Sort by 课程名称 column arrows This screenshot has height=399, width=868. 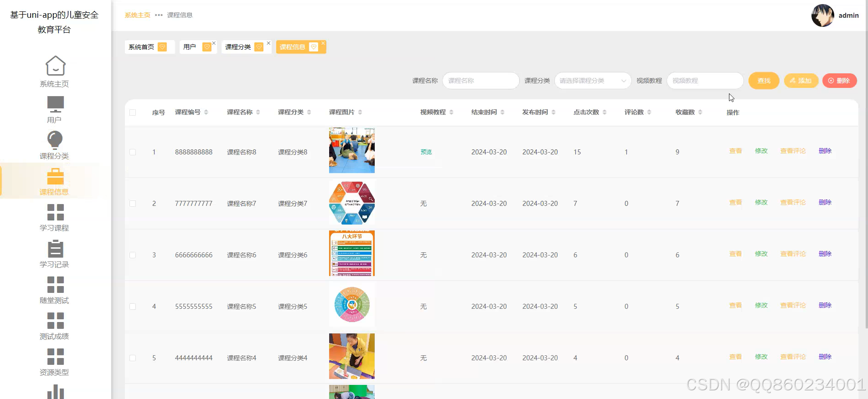[258, 112]
